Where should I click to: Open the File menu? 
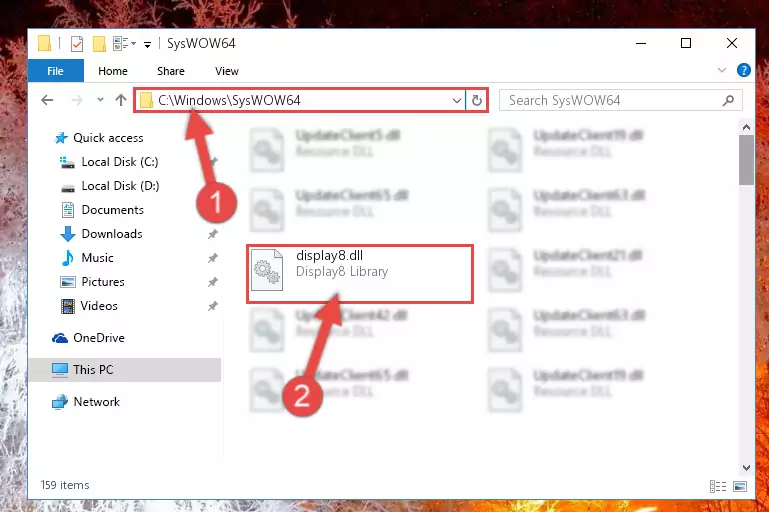coord(55,71)
